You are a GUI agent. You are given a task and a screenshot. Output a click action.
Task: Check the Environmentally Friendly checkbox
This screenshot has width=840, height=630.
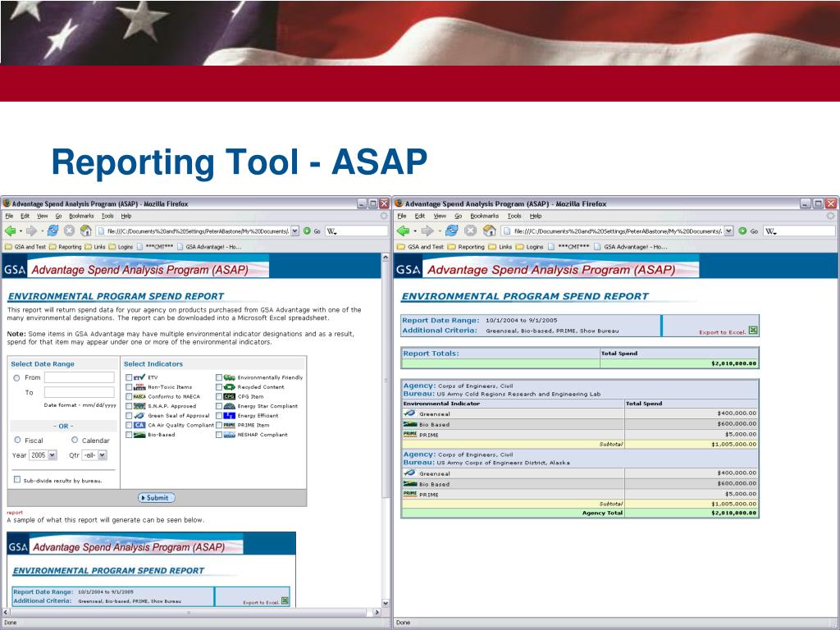[219, 377]
